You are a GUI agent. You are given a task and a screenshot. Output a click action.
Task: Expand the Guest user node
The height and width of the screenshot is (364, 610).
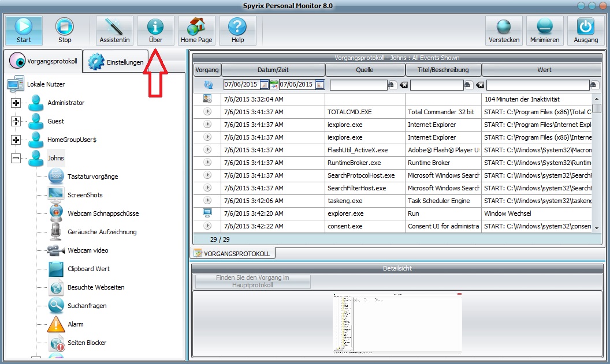click(16, 121)
